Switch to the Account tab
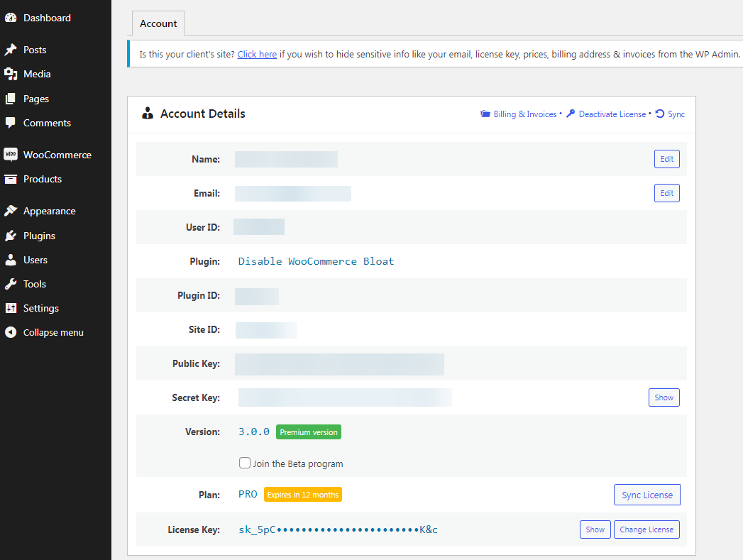The height and width of the screenshot is (560, 743). click(158, 23)
